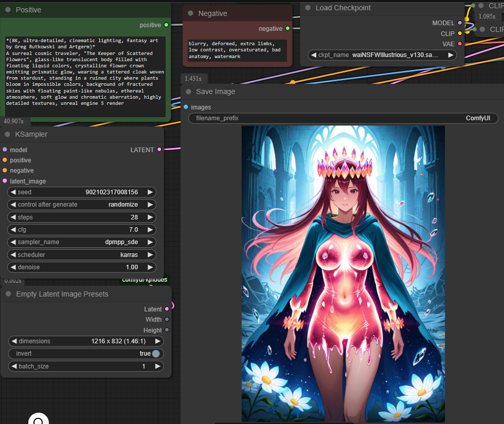Increase batch_size with right arrow

click(157, 366)
